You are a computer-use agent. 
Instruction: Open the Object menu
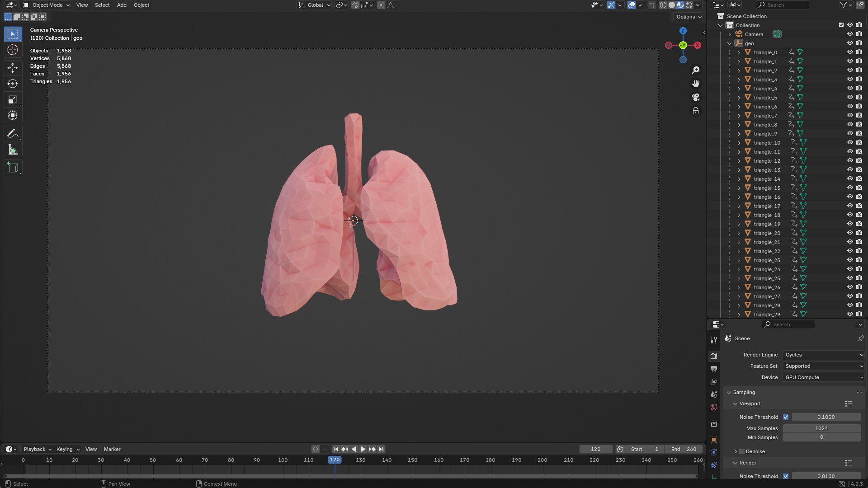(x=142, y=5)
